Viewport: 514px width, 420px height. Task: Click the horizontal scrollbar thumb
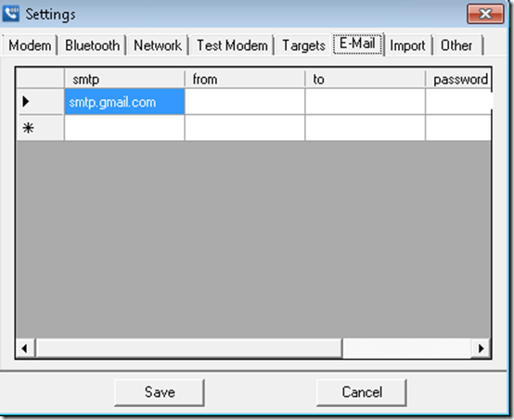189,349
